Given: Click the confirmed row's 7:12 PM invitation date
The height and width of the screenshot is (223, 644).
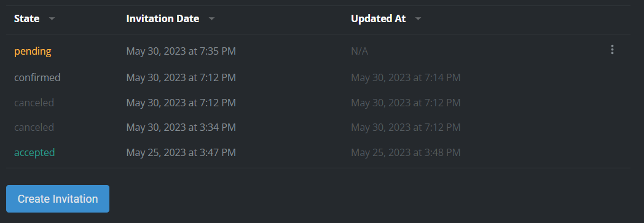Looking at the screenshot, I should pos(181,77).
